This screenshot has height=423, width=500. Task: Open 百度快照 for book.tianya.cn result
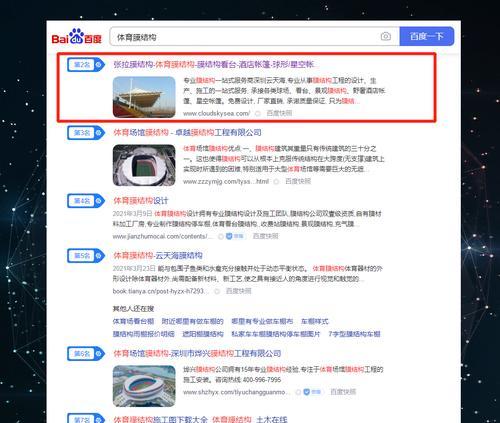[x=239, y=291]
